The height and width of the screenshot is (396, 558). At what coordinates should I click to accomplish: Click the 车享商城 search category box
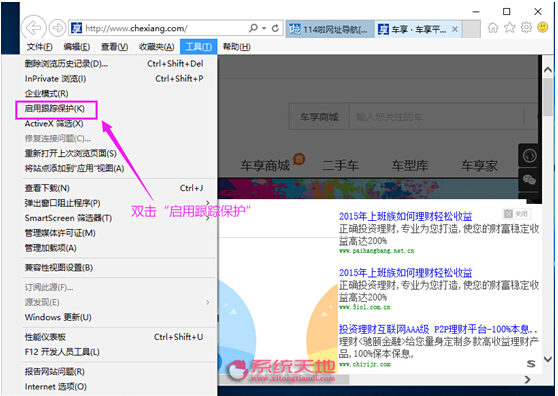(319, 117)
